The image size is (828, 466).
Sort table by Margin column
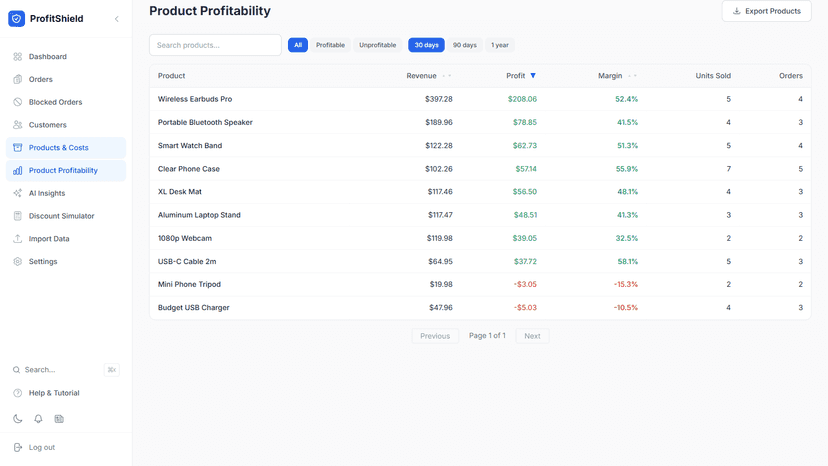pyautogui.click(x=617, y=76)
